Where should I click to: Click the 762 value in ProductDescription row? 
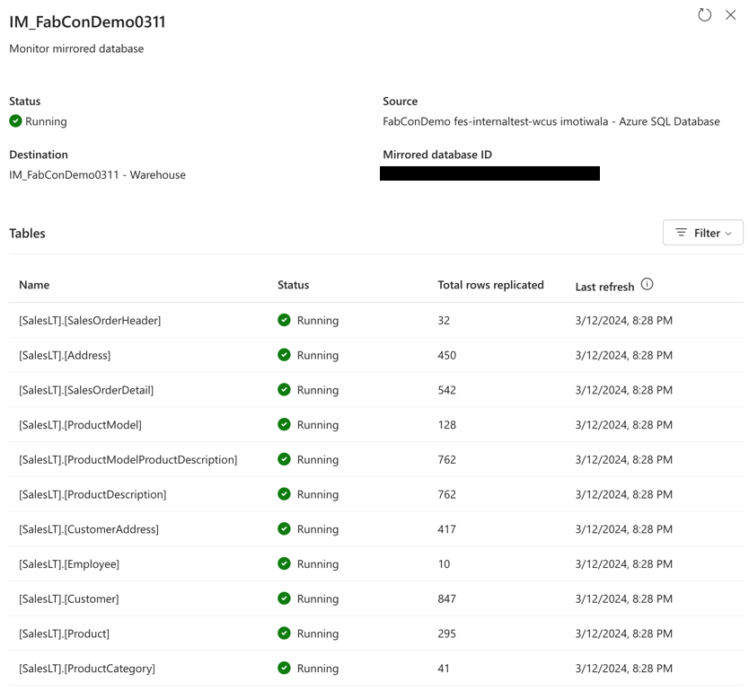tap(447, 495)
